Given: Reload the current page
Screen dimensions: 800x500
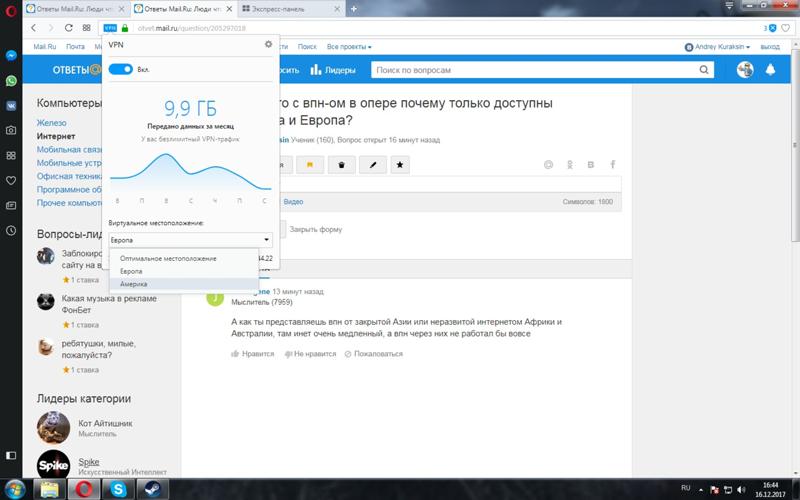Looking at the screenshot, I should (x=68, y=28).
